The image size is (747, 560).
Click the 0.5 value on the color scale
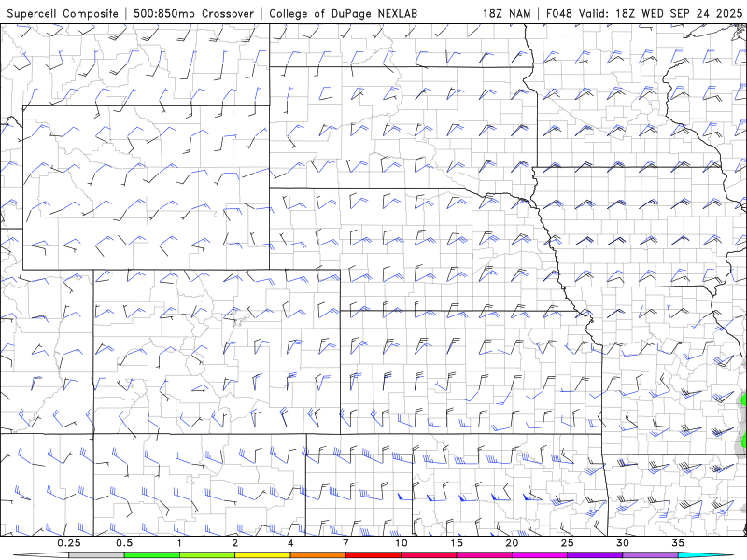124,543
